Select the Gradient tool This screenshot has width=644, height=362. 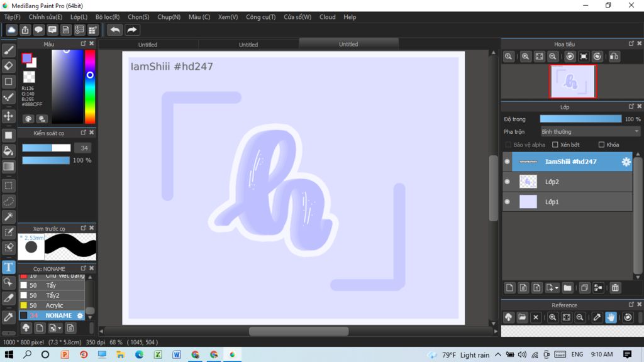coord(8,166)
